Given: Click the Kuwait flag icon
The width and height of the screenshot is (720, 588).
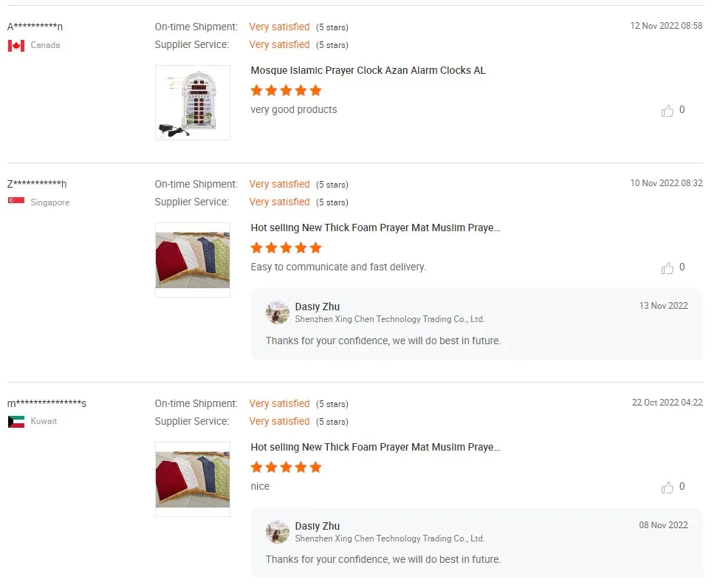Looking at the screenshot, I should (16, 421).
